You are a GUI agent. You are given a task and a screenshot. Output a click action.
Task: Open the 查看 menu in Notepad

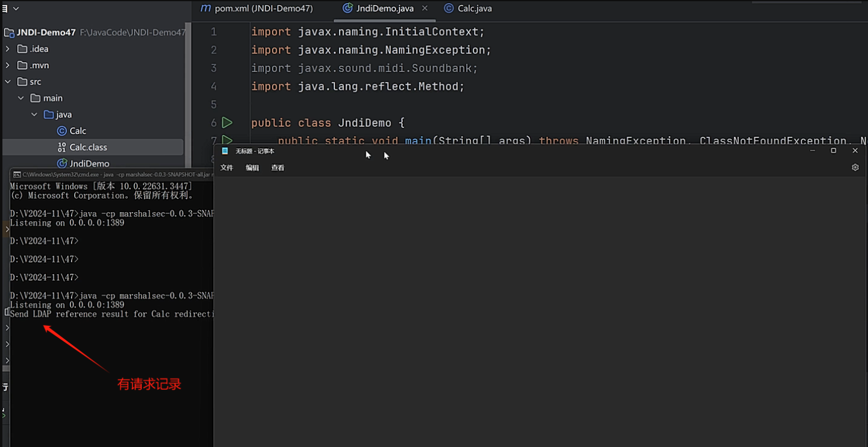tap(277, 167)
